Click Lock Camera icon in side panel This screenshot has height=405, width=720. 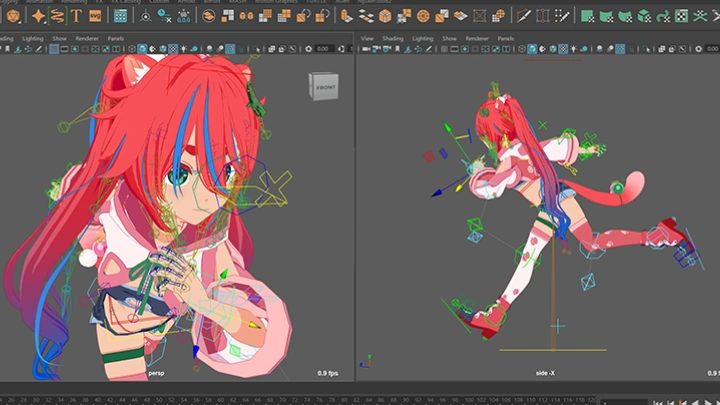(377, 49)
